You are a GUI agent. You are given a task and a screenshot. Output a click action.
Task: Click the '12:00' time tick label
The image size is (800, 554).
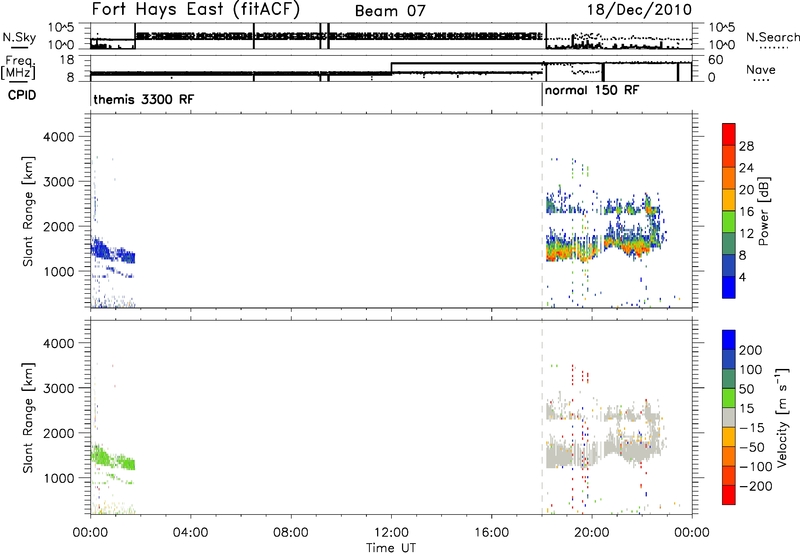(391, 533)
